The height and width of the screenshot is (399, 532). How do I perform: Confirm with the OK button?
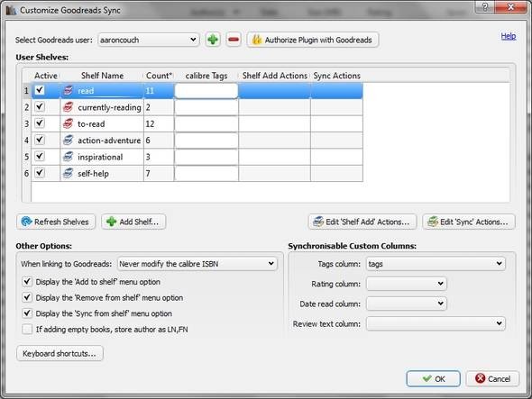434,378
